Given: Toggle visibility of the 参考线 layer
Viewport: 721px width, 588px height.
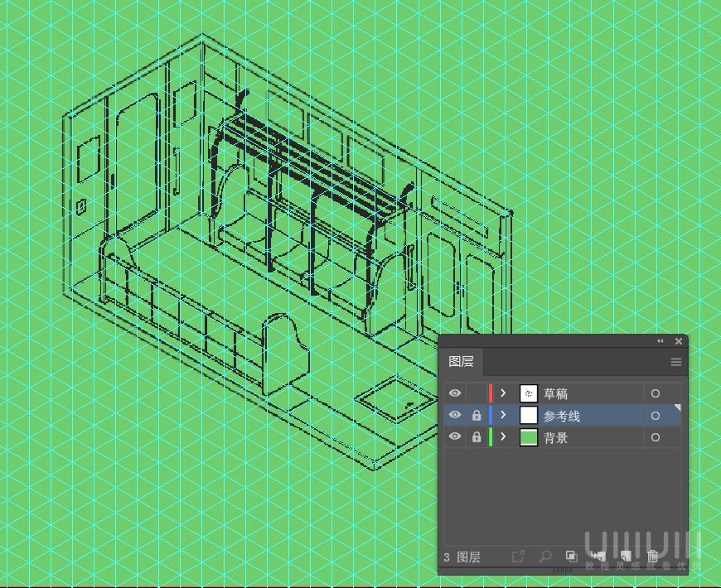Looking at the screenshot, I should click(x=454, y=415).
